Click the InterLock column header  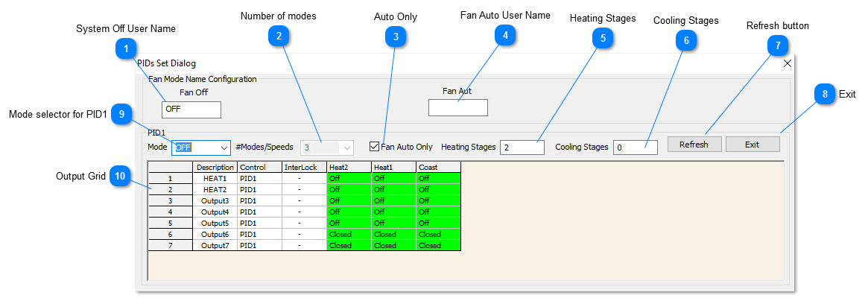[x=305, y=168]
